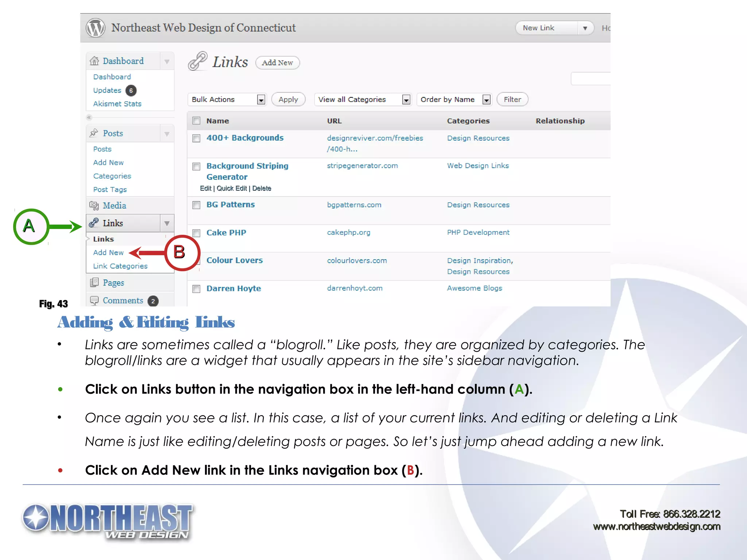Image resolution: width=747 pixels, height=560 pixels.
Task: Click Add New under Posts menu
Action: click(x=108, y=163)
